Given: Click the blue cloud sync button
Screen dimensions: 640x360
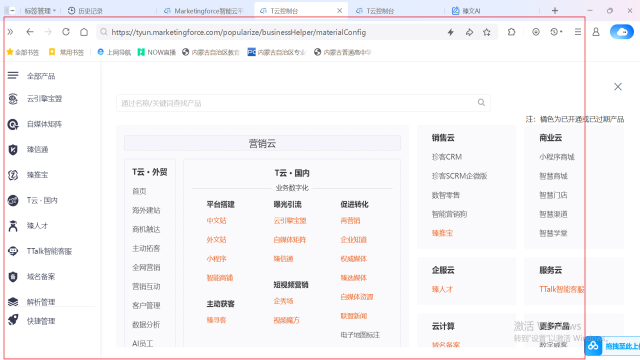Looking at the screenshot, I should click(x=622, y=32).
